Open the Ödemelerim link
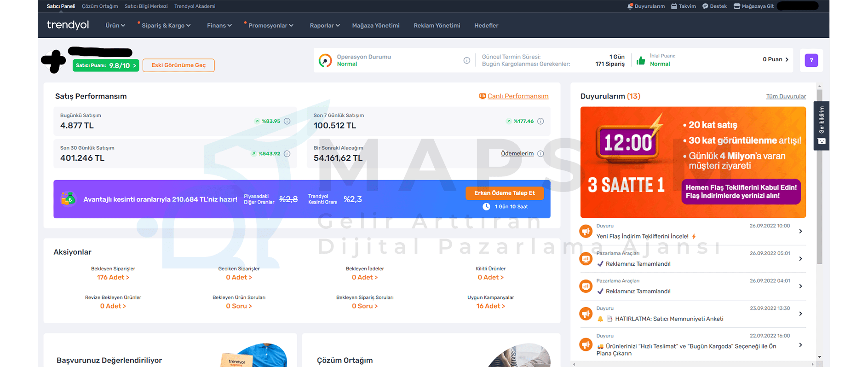This screenshot has width=868, height=367. coord(517,154)
